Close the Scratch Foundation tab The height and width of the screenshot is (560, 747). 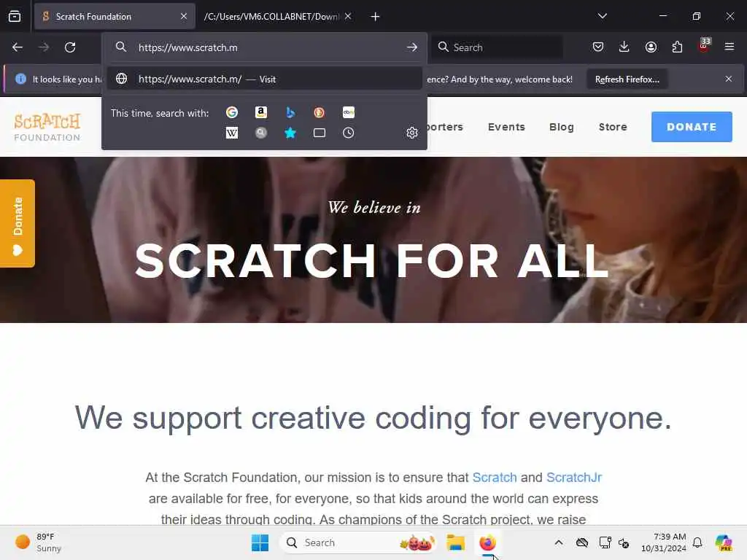click(184, 17)
